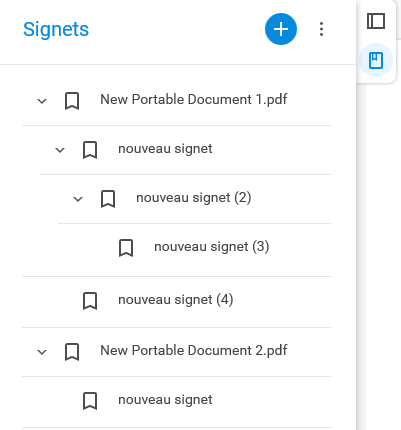The image size is (401, 430).
Task: Select nouveau signet under Document 2.pdf
Action: 165,399
